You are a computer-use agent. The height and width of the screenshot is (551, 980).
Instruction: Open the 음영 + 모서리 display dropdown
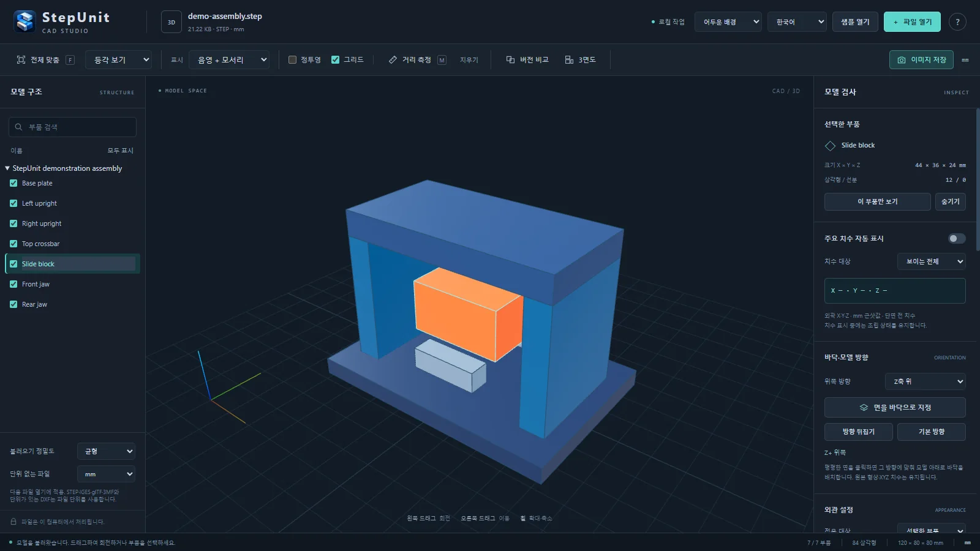(x=229, y=59)
